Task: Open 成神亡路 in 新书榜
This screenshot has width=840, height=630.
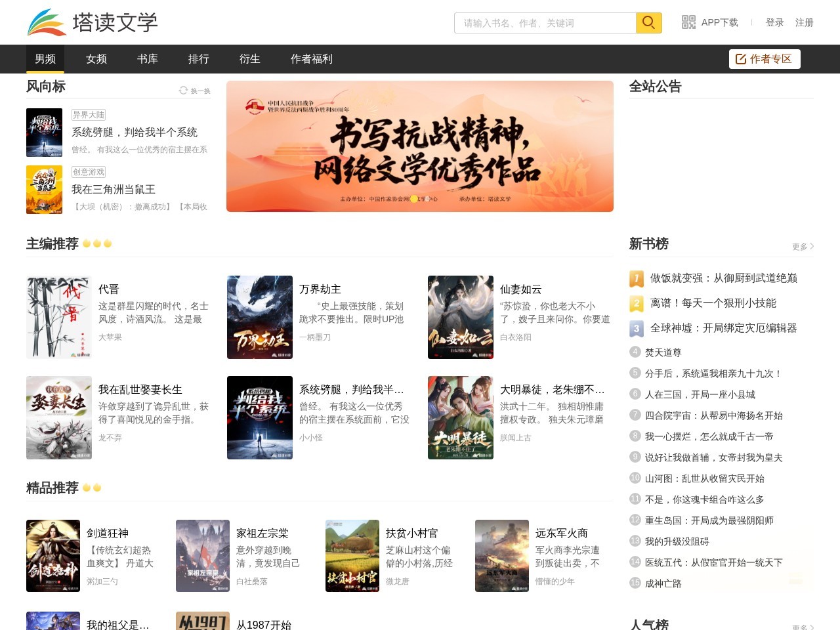Action: tap(663, 584)
